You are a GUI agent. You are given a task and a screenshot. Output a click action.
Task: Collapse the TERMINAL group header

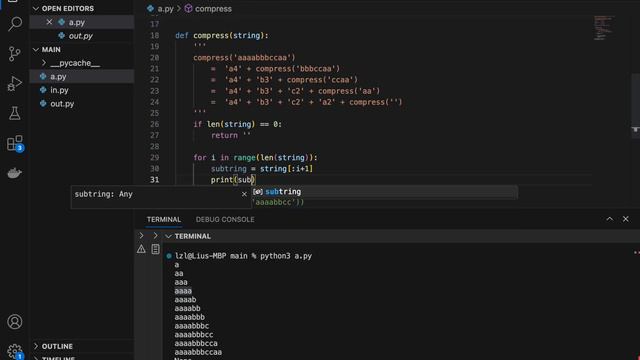[x=168, y=236]
